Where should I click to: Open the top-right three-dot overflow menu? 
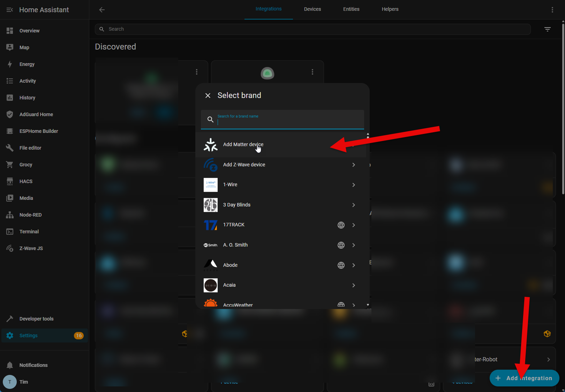pos(552,10)
